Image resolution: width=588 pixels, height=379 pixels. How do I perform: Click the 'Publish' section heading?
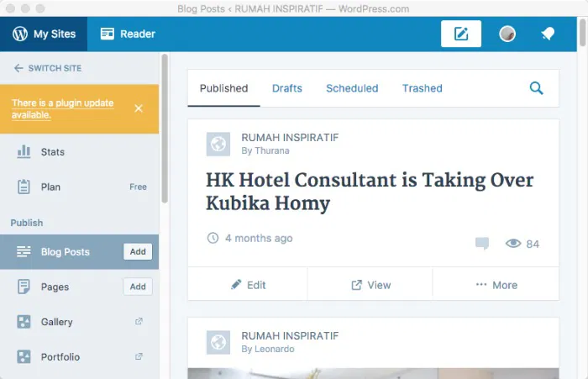click(27, 223)
